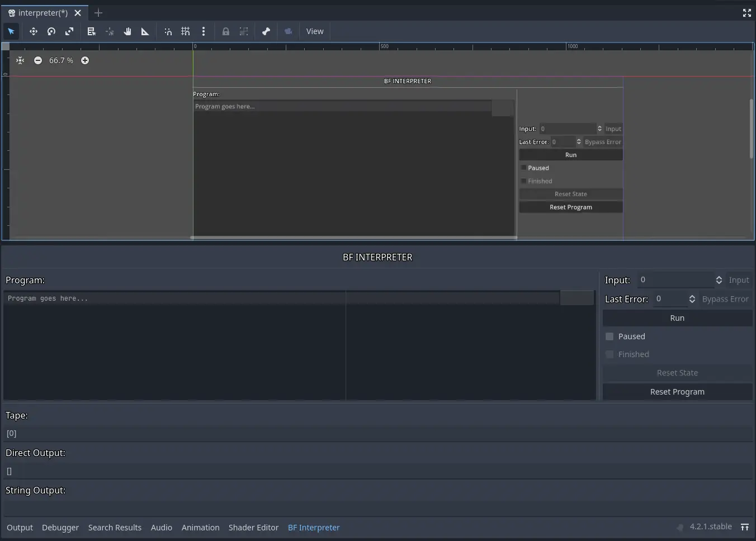
Task: Toggle distraction-free mode icon
Action: [x=747, y=13]
